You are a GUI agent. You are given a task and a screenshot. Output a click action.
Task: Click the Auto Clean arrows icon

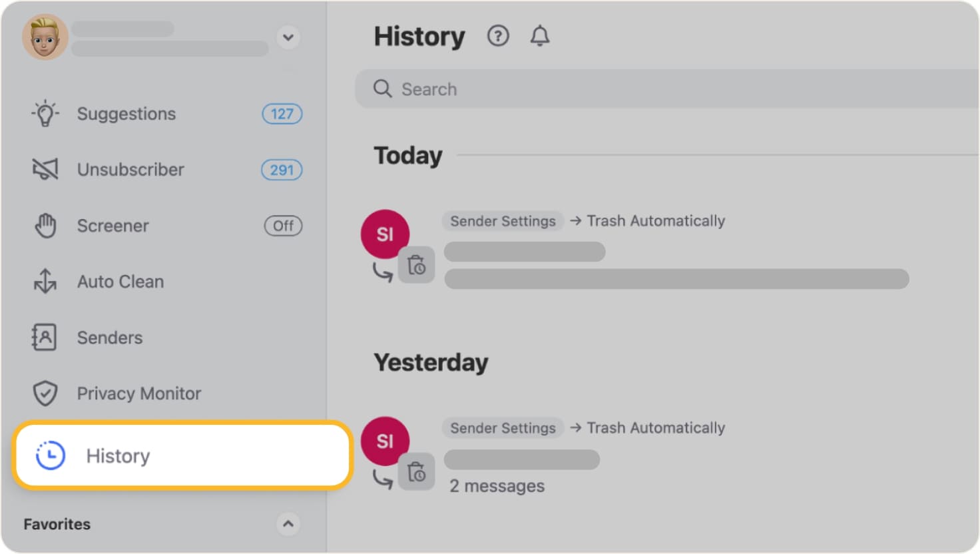click(45, 281)
